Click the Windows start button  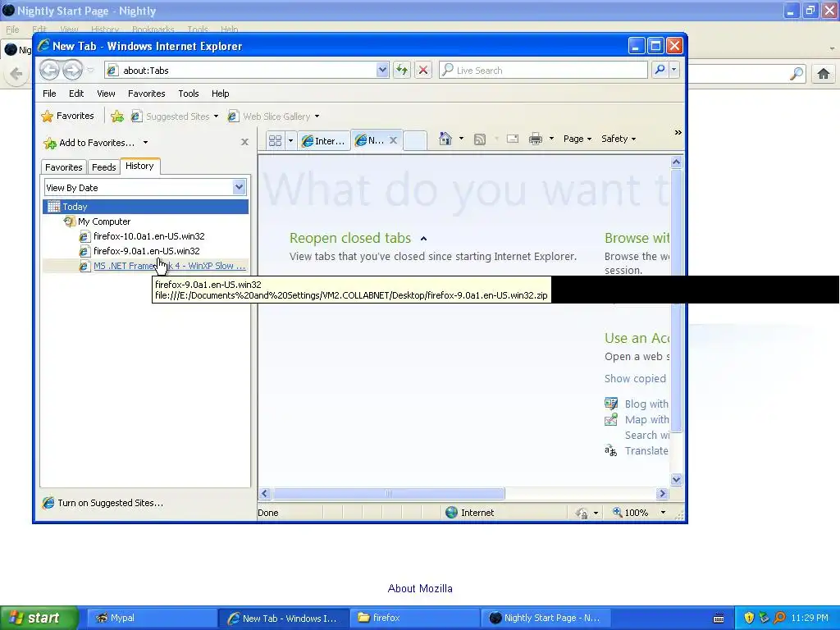(x=39, y=618)
